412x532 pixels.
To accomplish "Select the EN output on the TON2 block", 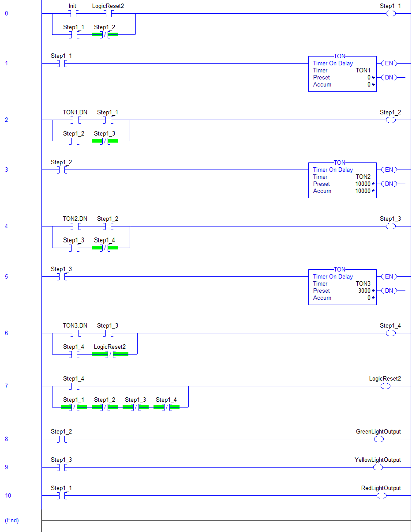I will click(390, 170).
